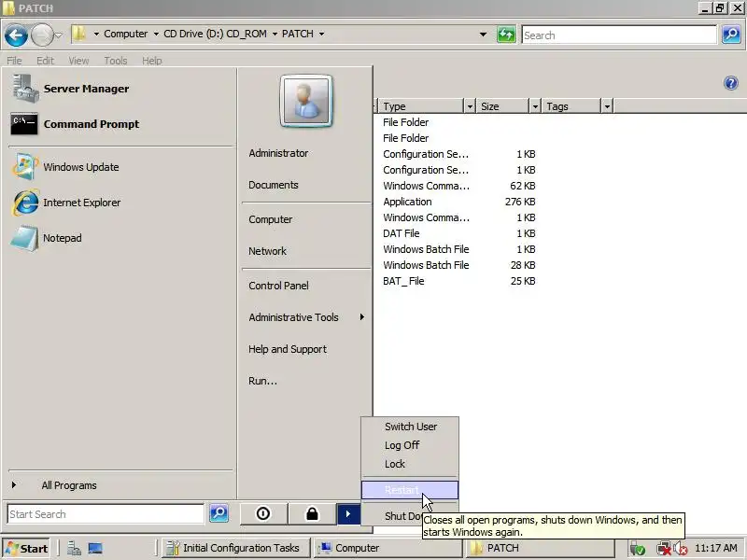The image size is (747, 560).
Task: Switch to the Computer taskbar window
Action: click(387, 548)
